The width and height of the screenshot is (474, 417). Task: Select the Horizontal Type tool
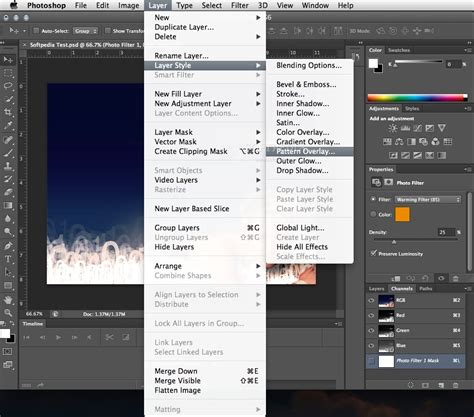point(8,259)
